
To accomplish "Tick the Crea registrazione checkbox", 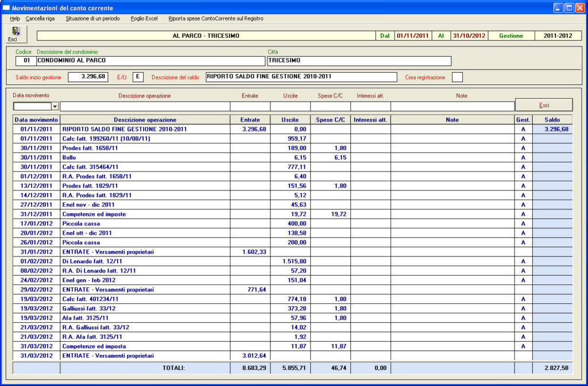I will (x=457, y=77).
